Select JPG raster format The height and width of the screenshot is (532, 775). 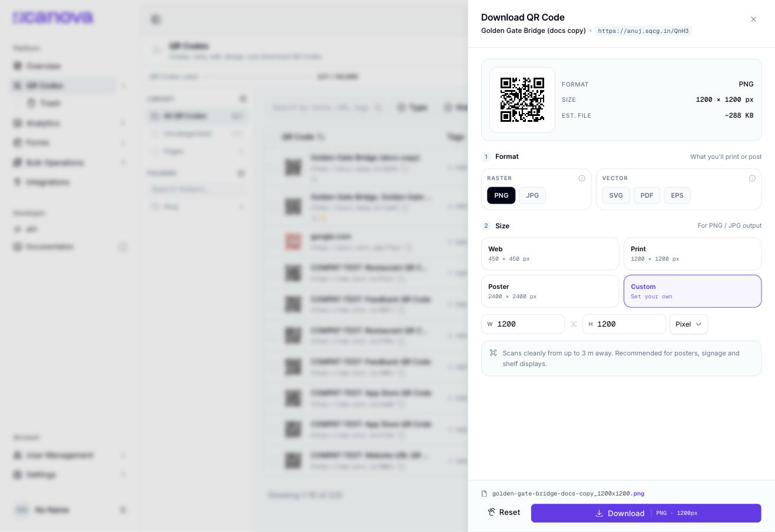point(532,195)
